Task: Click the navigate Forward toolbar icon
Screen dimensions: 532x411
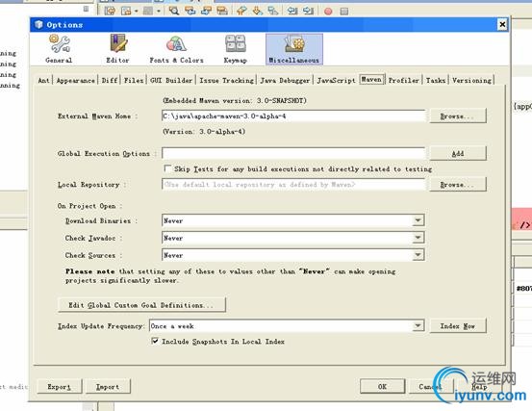Action: [148, 11]
